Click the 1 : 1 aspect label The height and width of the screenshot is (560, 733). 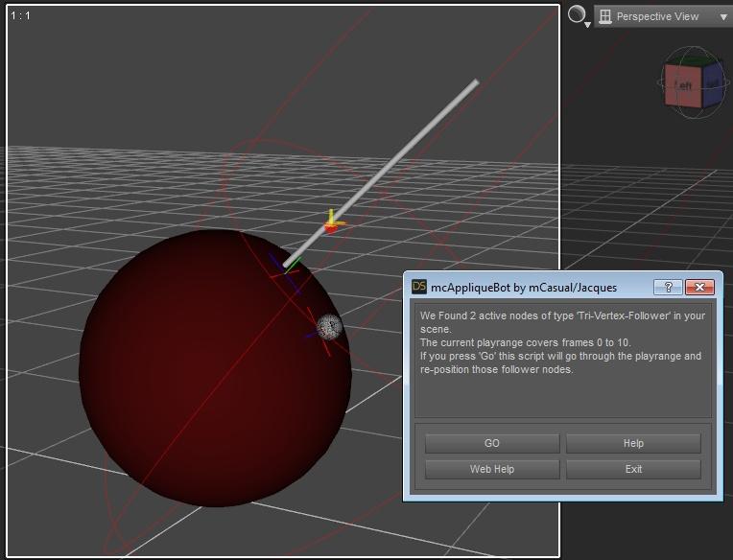(20, 15)
